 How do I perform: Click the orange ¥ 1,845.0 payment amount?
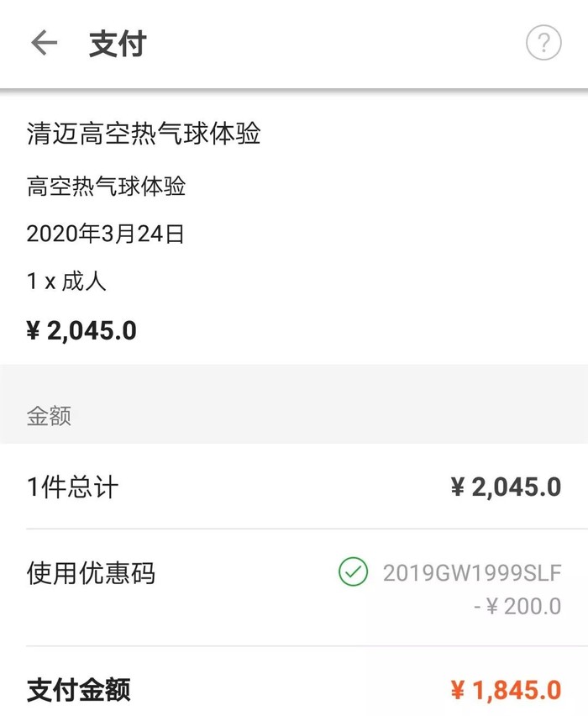click(506, 691)
